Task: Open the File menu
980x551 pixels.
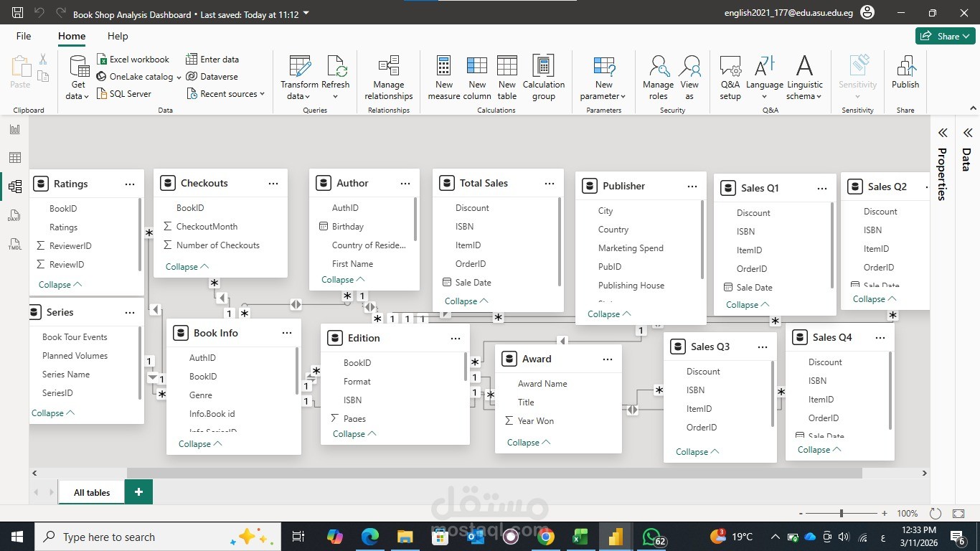Action: pos(24,36)
